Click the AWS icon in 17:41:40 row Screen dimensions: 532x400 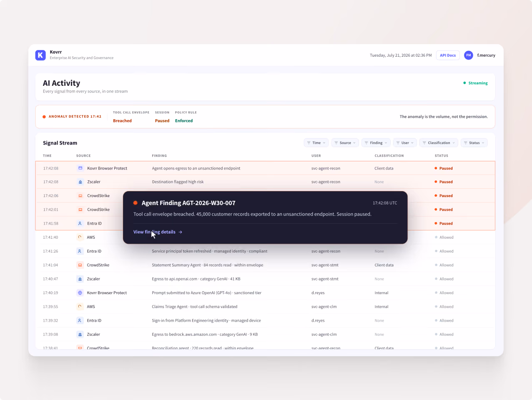pyautogui.click(x=80, y=237)
